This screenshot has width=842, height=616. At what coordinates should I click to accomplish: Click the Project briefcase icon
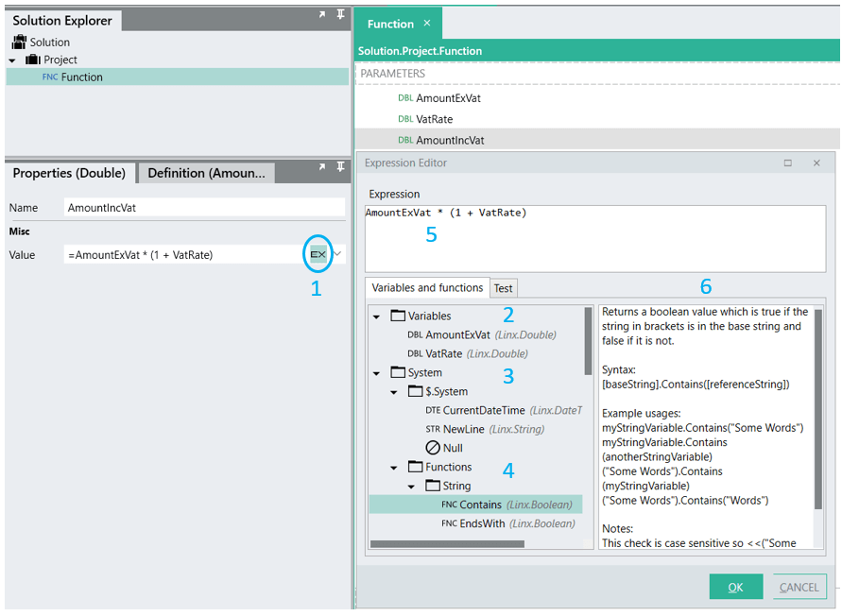point(33,60)
